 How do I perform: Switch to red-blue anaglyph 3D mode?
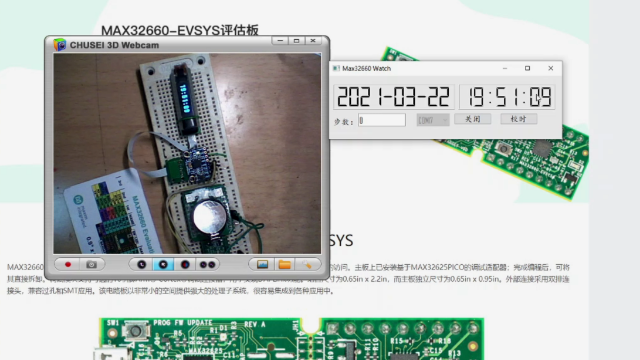[x=185, y=264]
